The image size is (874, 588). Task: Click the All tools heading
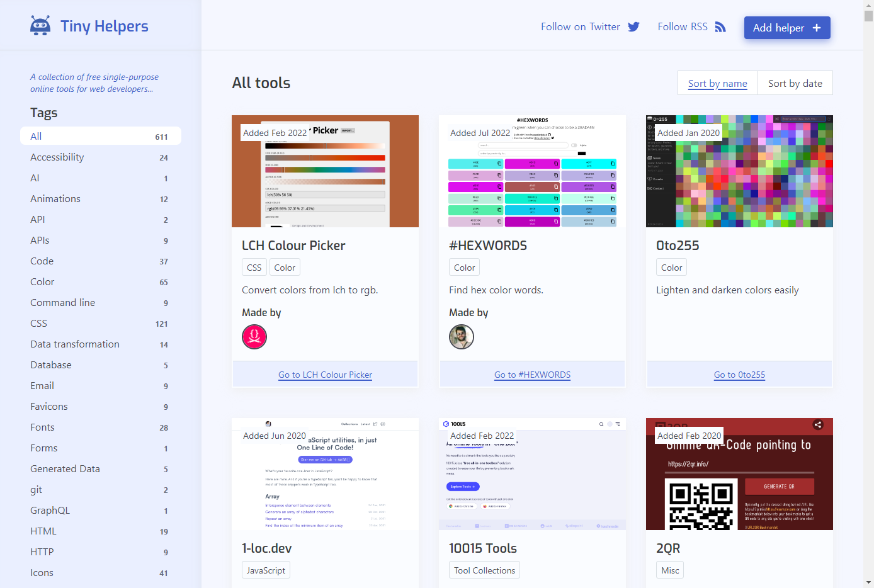coord(261,83)
